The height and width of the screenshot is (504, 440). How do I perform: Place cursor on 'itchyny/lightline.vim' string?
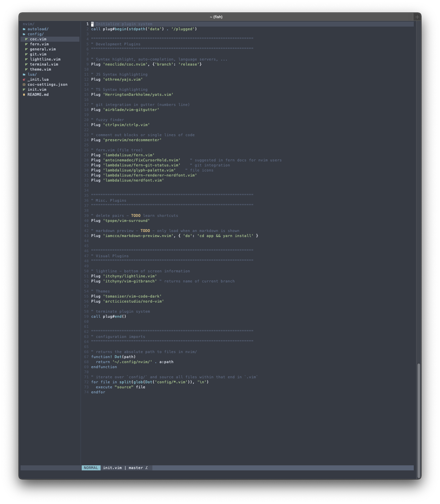[x=130, y=276]
